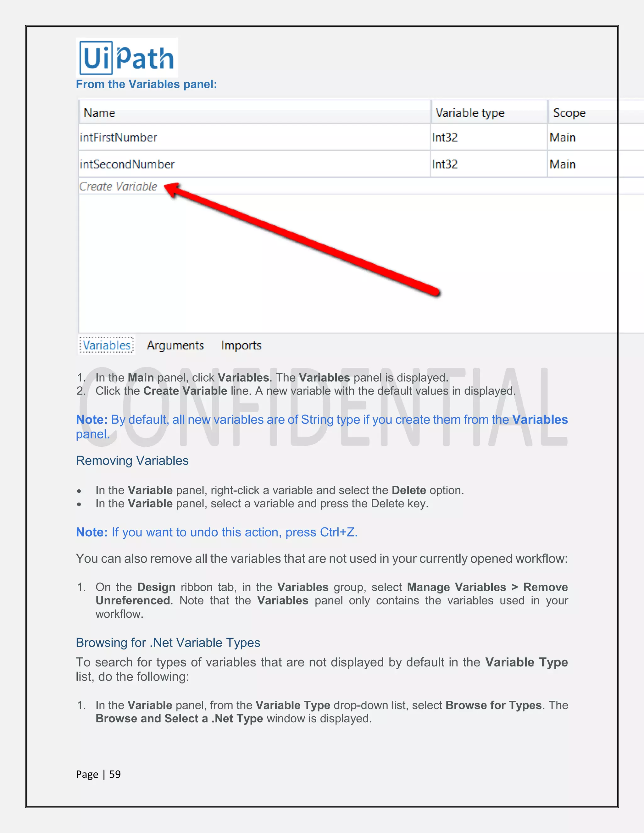The height and width of the screenshot is (833, 644).
Task: Click the 'From the Variables panel:' heading
Action: point(147,84)
